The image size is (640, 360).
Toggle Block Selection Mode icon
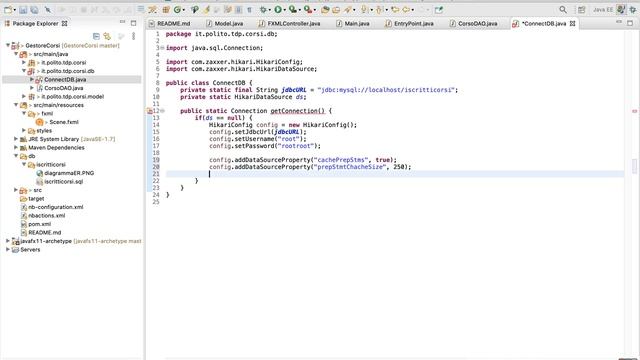coord(238,10)
